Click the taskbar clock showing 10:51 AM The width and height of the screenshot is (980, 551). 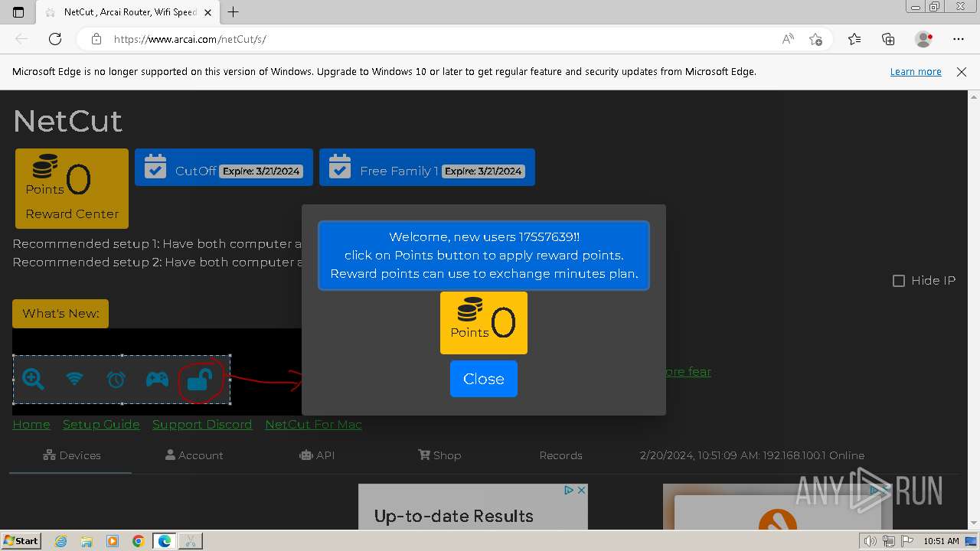coord(941,541)
